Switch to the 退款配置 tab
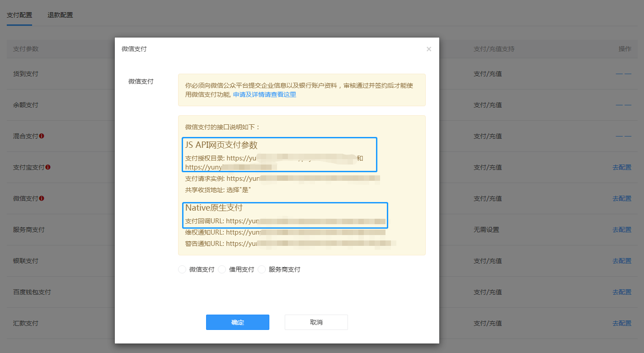The image size is (644, 353). (x=60, y=15)
